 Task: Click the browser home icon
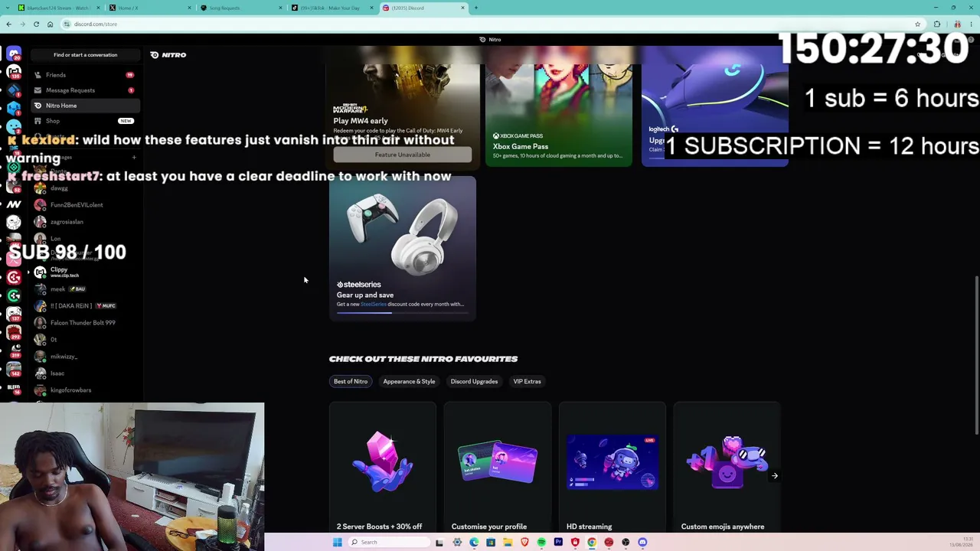pos(50,24)
